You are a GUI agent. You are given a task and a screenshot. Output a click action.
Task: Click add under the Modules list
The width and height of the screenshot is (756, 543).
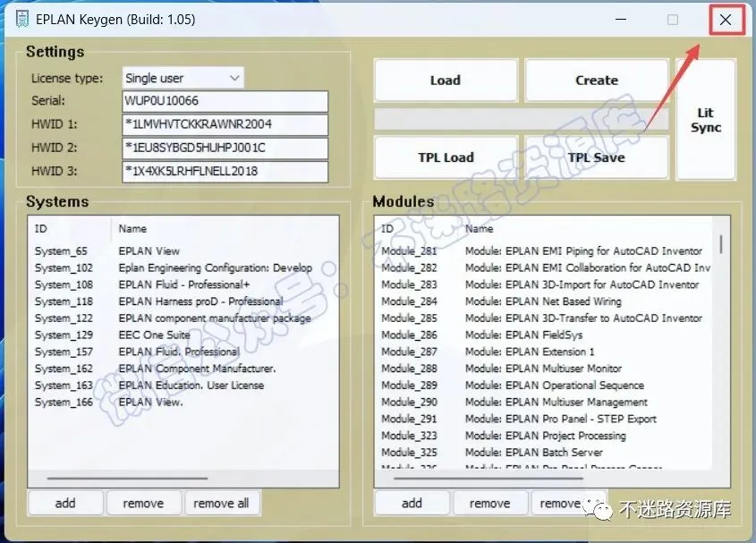[412, 503]
